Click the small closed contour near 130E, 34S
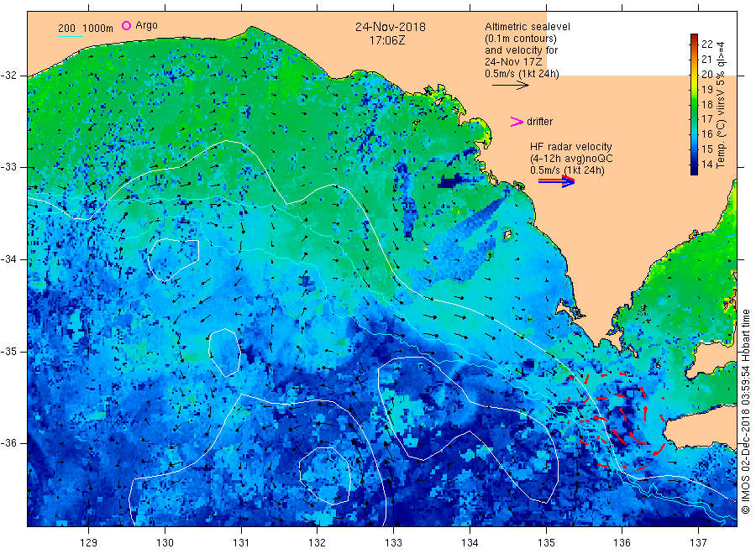 pos(174,259)
